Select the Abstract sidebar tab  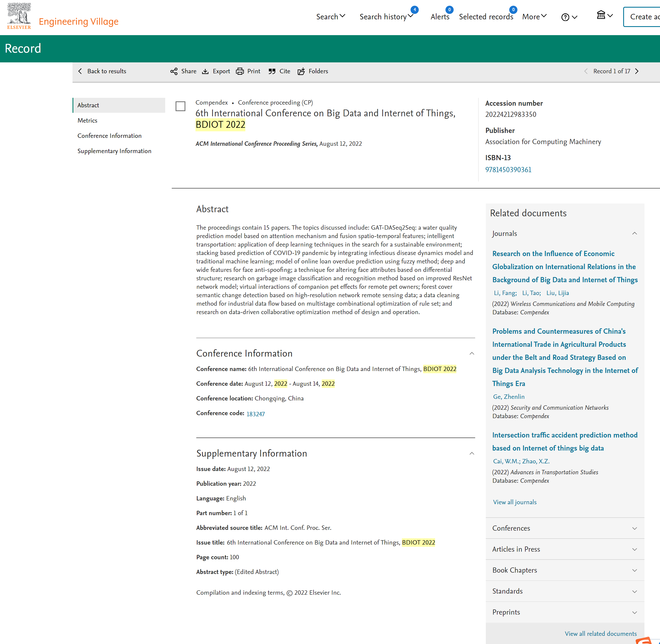[x=119, y=105]
